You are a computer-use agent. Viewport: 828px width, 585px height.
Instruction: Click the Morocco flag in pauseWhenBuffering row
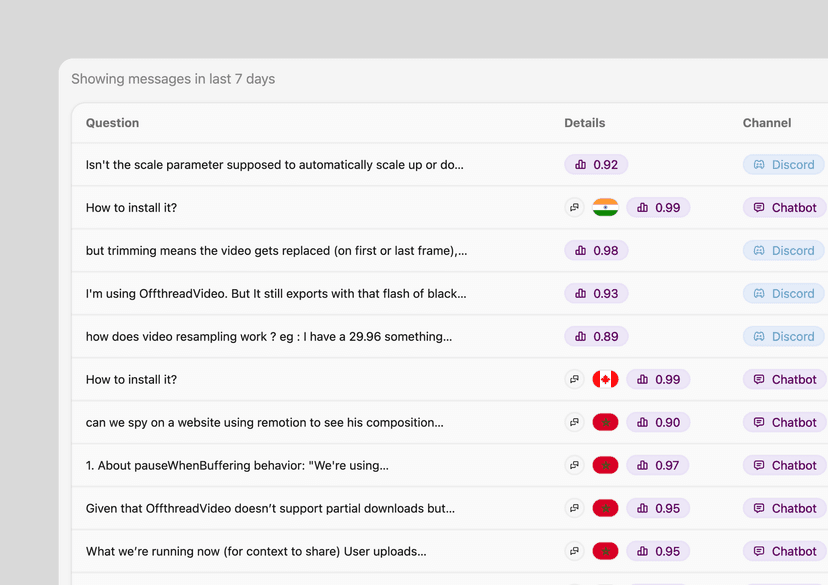pyautogui.click(x=605, y=465)
